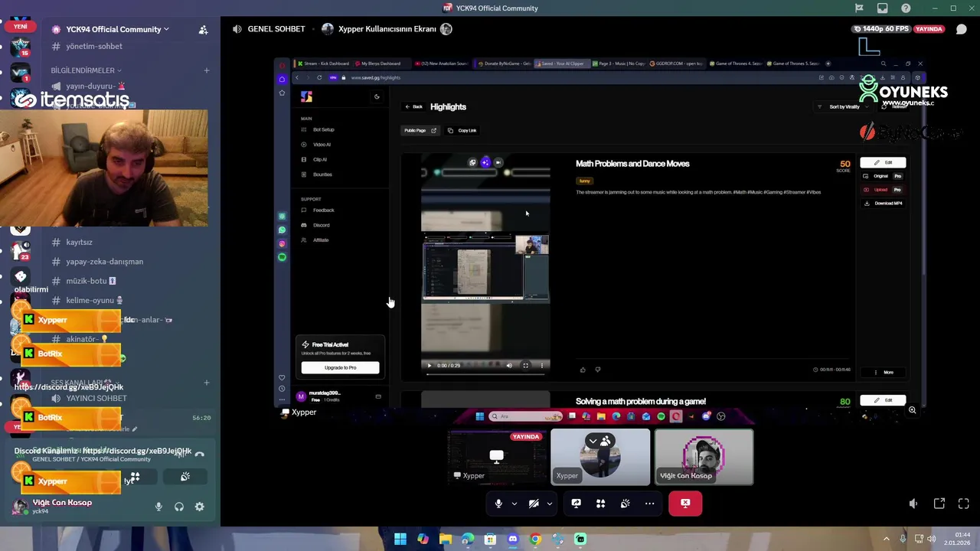Click 1440p 60 FPS stream quality badge
This screenshot has height=551, width=980.
tap(880, 29)
